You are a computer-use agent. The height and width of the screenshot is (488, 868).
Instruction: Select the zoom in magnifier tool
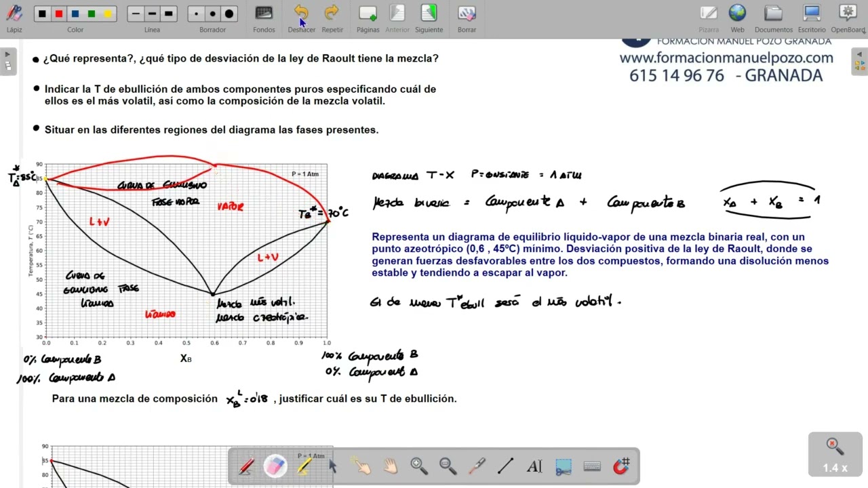tap(419, 466)
